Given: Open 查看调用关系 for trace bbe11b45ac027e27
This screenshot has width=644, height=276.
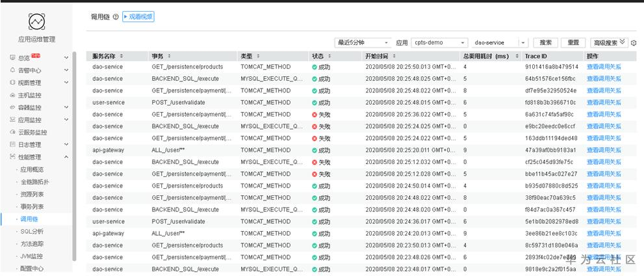Looking at the screenshot, I should [604, 174].
